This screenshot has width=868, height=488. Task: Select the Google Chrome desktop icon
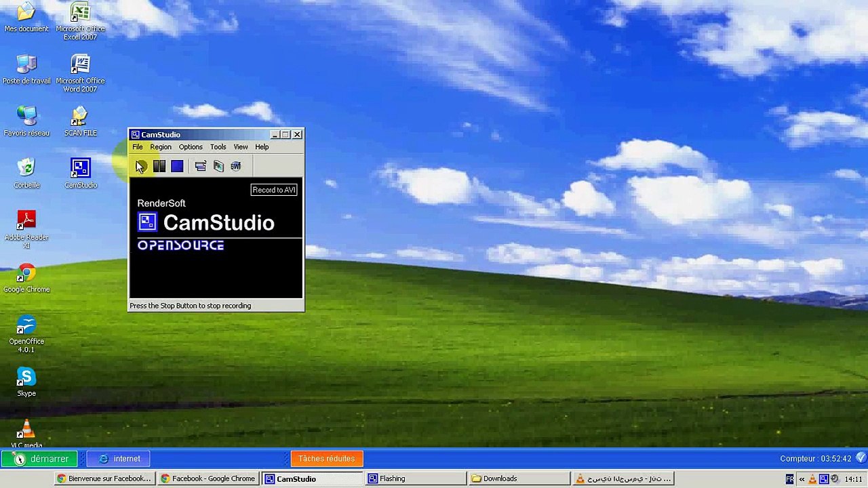pos(26,278)
